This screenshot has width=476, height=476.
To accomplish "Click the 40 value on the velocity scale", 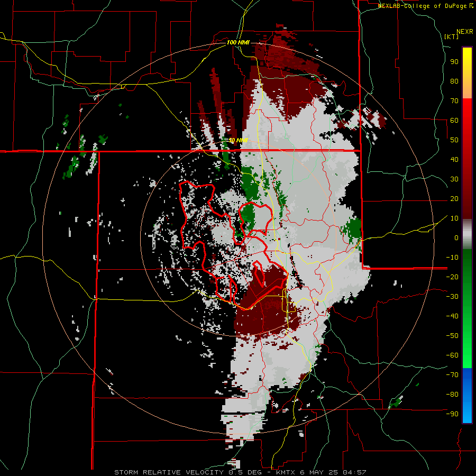I will [x=454, y=159].
